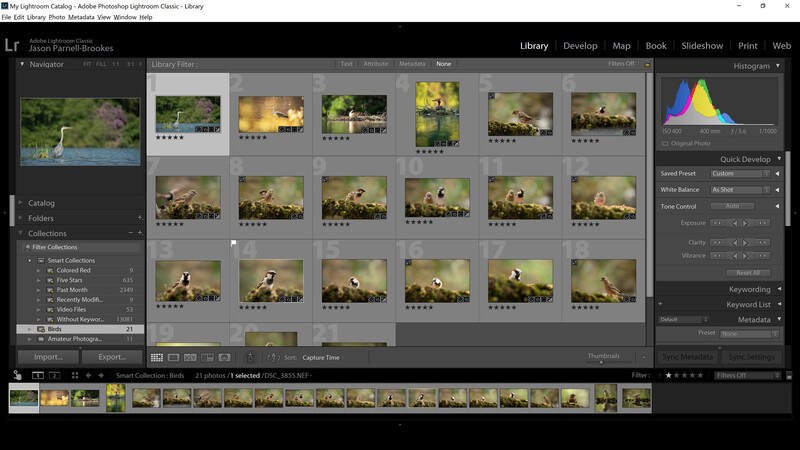Screen dimensions: 800x450
Task: Increase Vibrance by small step
Action: click(745, 256)
